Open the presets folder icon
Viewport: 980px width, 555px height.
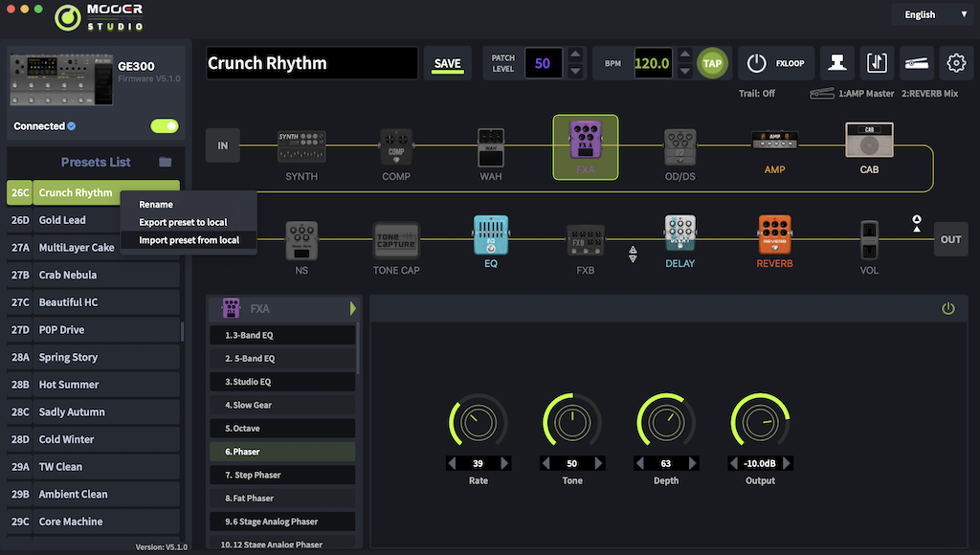click(166, 163)
